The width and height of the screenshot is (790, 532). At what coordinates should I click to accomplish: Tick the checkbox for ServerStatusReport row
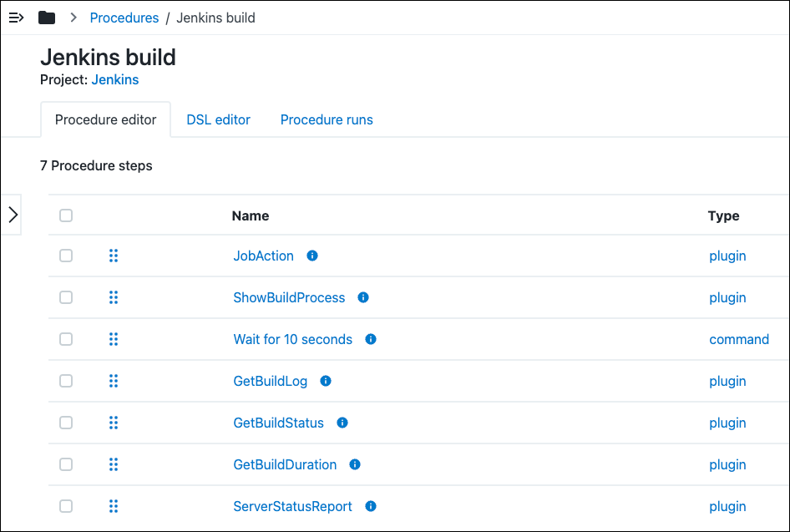66,507
